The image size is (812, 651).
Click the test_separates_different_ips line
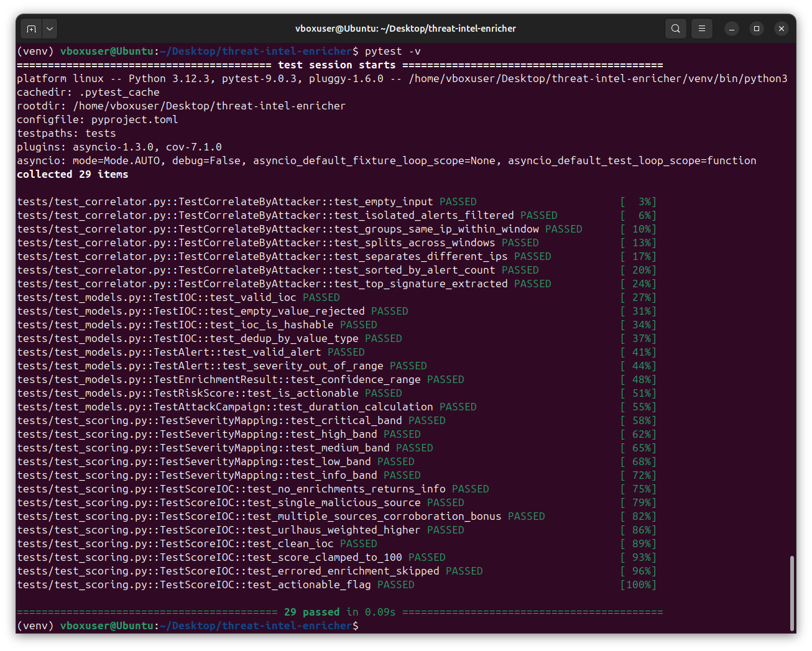tap(336, 256)
